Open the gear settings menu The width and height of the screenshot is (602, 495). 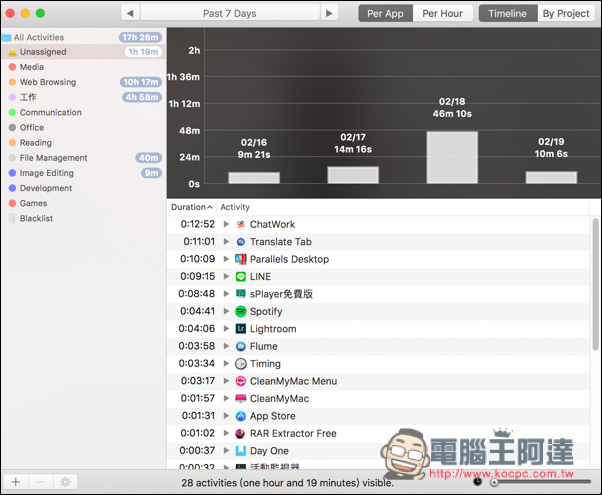(x=65, y=482)
